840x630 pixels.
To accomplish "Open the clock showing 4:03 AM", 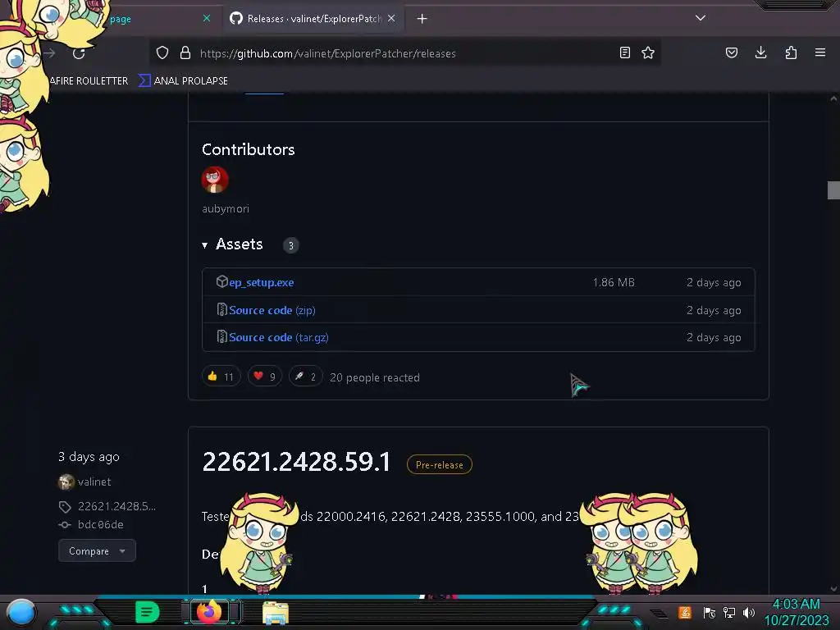I will (x=797, y=612).
